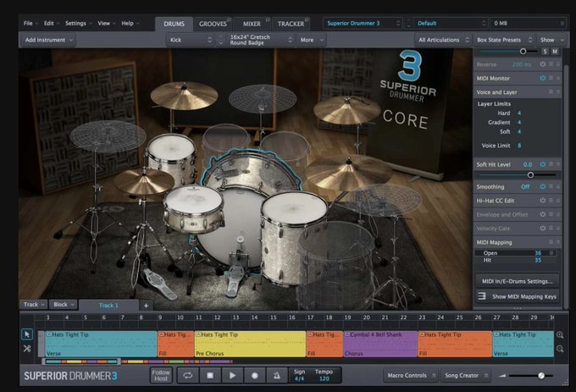
Task: Open the Superior Drummer 3 library selector
Action: tap(363, 24)
